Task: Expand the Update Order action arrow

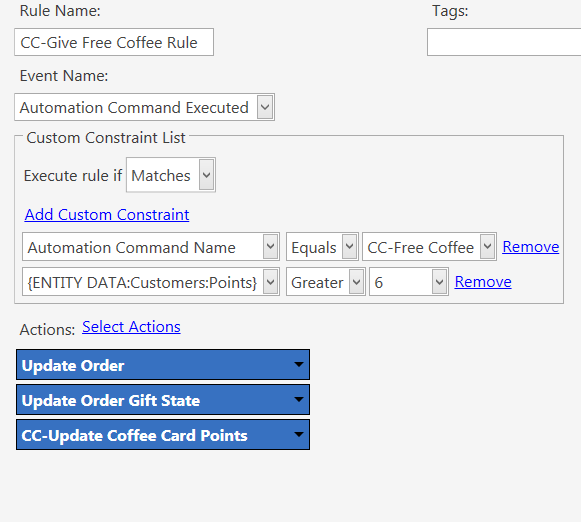Action: [299, 365]
